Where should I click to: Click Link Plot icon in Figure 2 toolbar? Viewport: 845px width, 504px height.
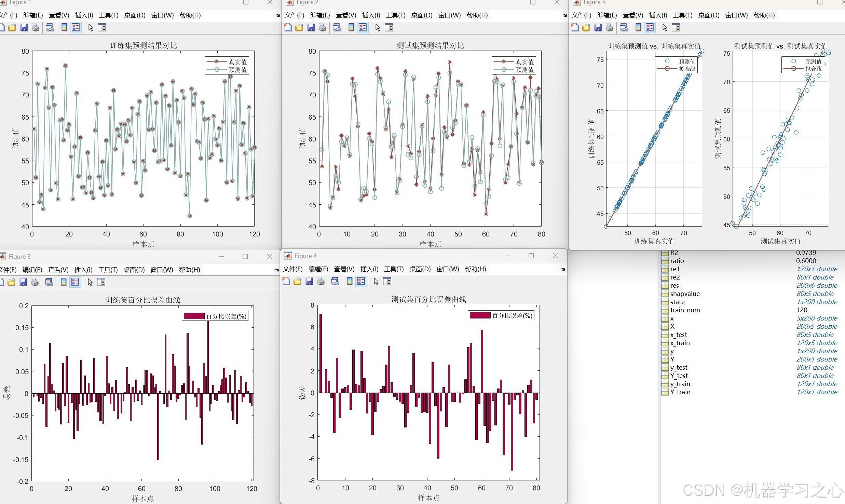(337, 28)
